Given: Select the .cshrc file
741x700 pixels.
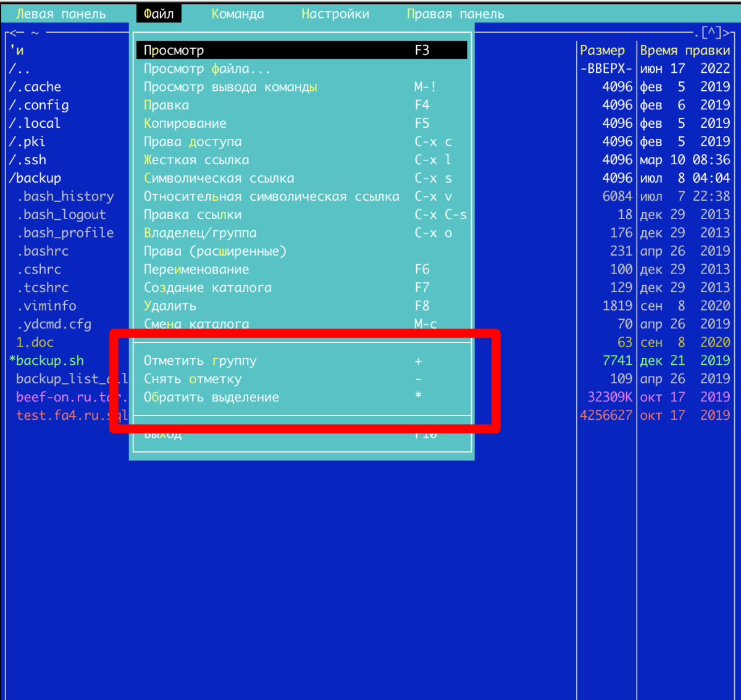Looking at the screenshot, I should [39, 269].
